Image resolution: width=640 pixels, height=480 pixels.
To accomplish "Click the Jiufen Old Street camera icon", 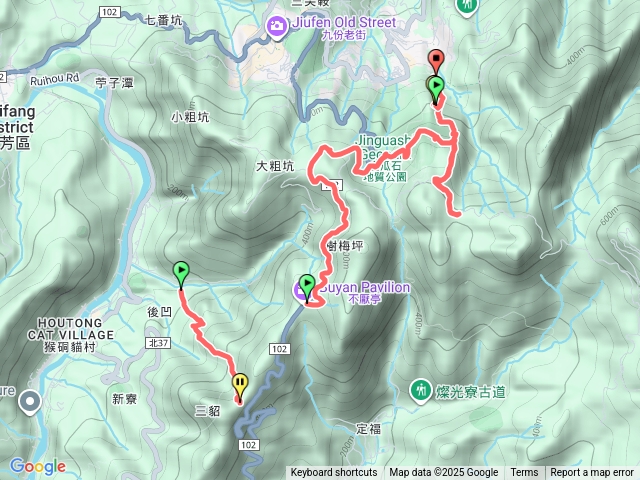I will (277, 27).
